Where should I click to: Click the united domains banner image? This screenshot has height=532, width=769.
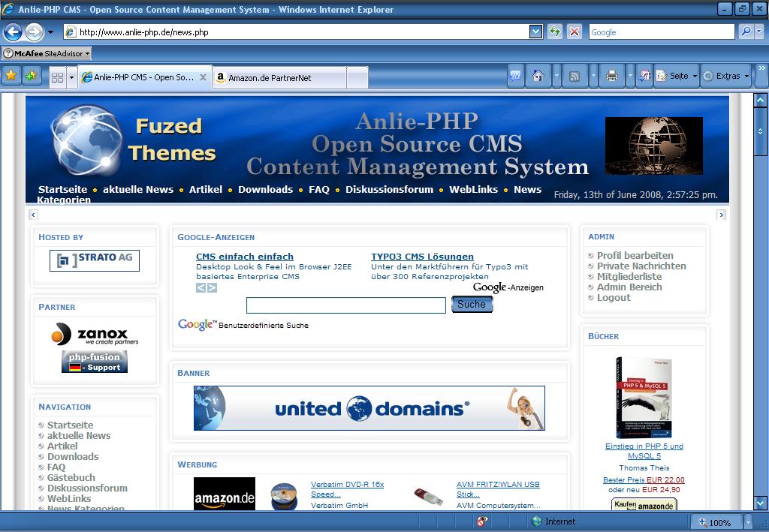[369, 408]
